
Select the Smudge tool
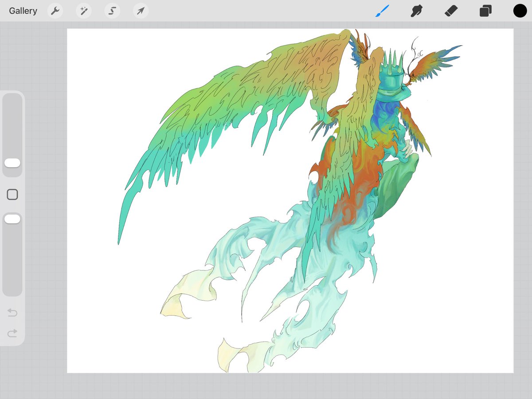416,11
